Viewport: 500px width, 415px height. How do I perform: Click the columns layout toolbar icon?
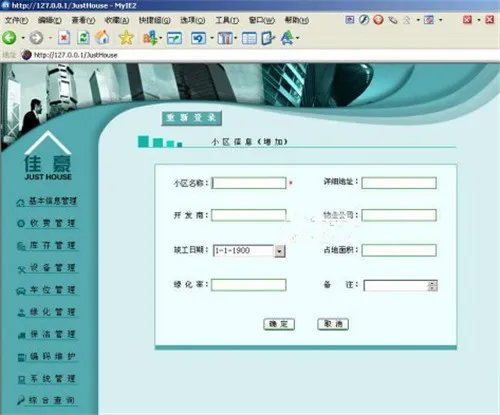[x=225, y=38]
